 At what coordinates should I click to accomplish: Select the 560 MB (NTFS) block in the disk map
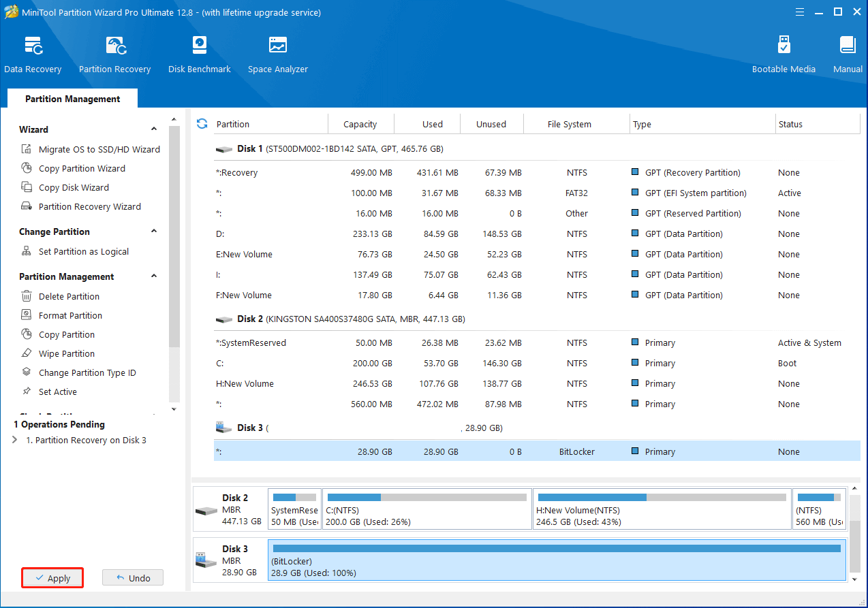(820, 509)
